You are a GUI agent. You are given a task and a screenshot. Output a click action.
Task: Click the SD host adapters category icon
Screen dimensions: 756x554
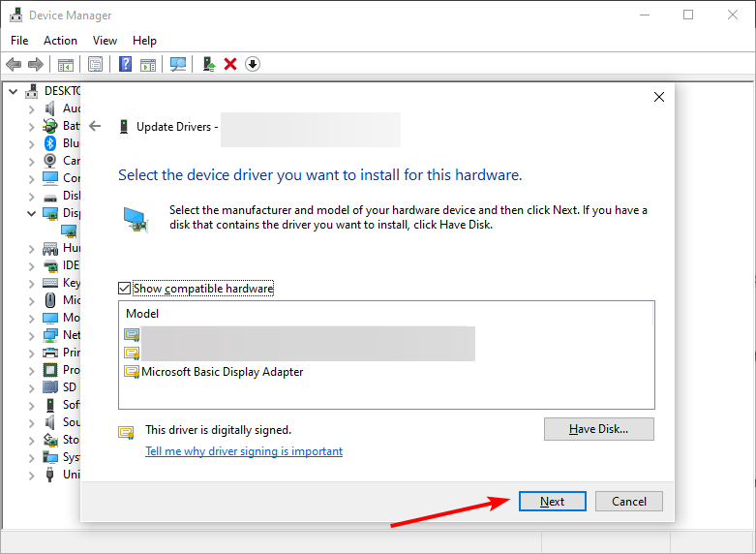[x=50, y=387]
